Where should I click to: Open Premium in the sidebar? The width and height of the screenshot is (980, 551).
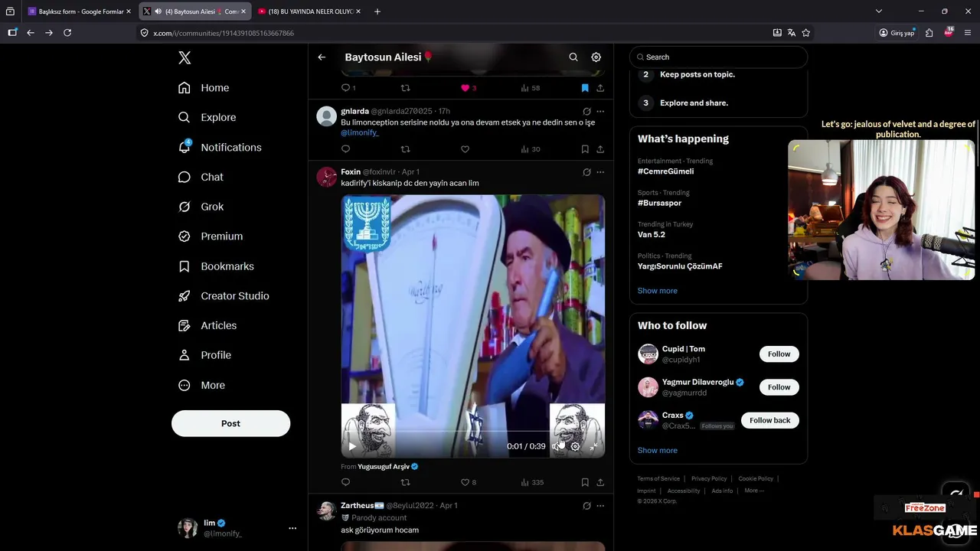coord(211,236)
